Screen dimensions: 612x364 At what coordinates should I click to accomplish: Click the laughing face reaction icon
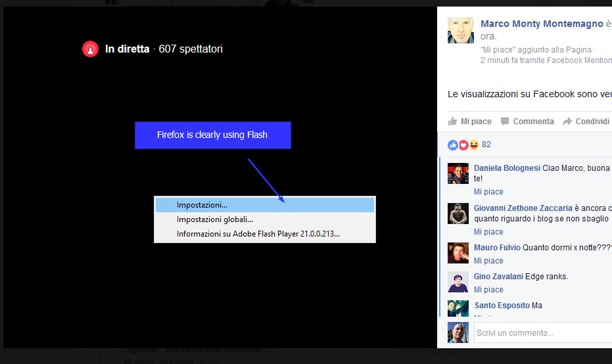[x=473, y=145]
